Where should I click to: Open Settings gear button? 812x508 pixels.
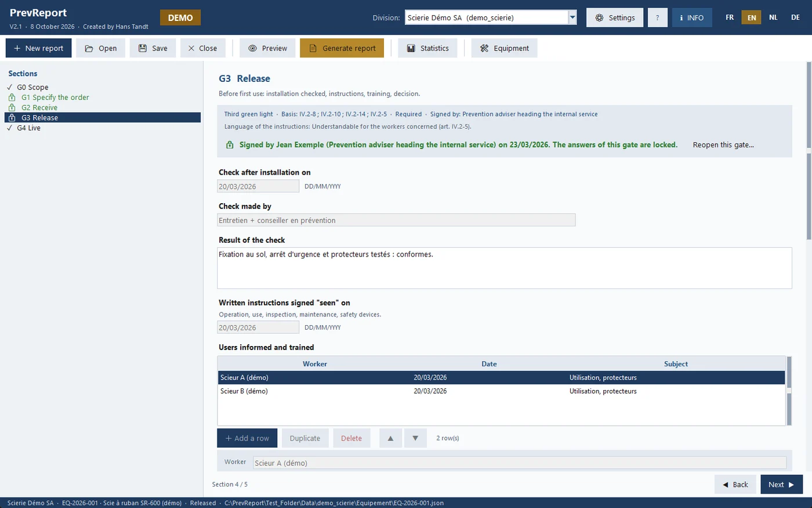coord(615,17)
